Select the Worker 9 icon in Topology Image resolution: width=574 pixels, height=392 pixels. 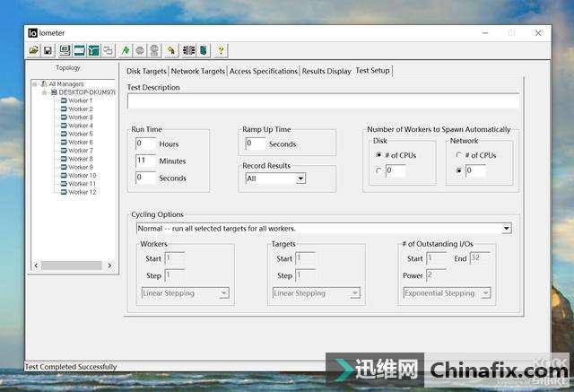click(x=64, y=167)
